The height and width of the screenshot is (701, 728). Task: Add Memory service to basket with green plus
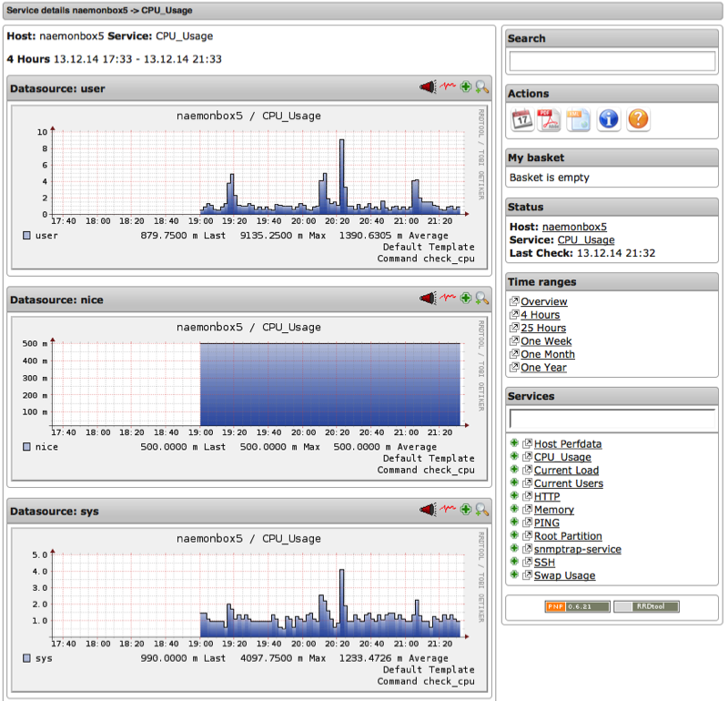point(514,510)
